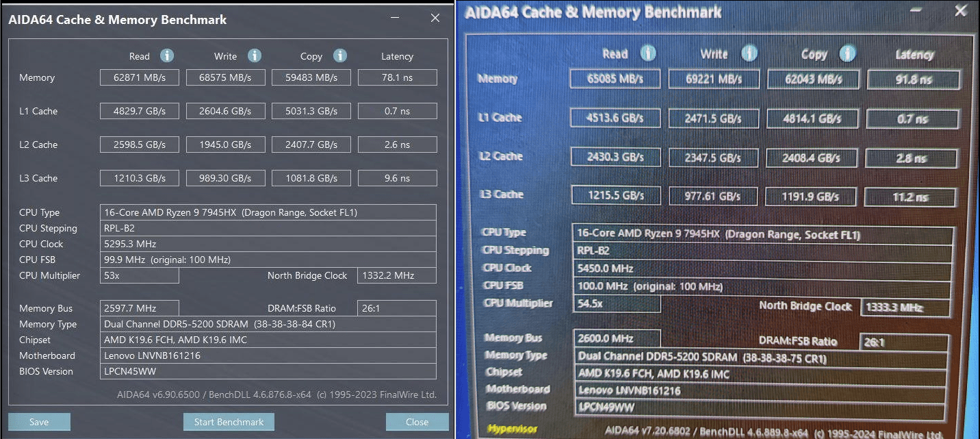Viewport: 980px width, 439px height.
Task: Click BIOS Version LPCN49WW
Action: click(760, 408)
